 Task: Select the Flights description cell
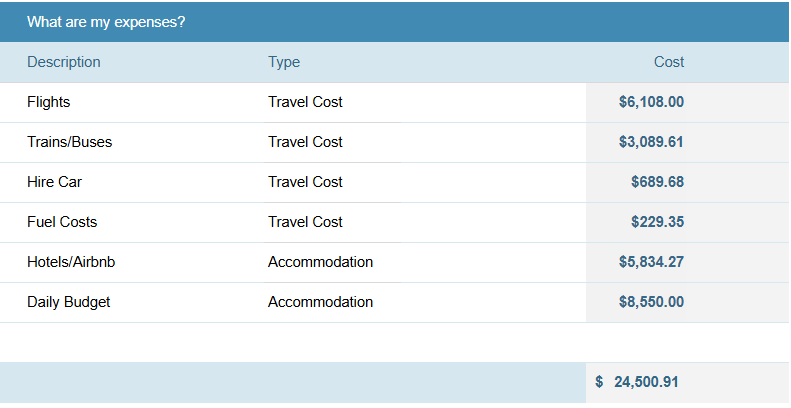pyautogui.click(x=131, y=102)
